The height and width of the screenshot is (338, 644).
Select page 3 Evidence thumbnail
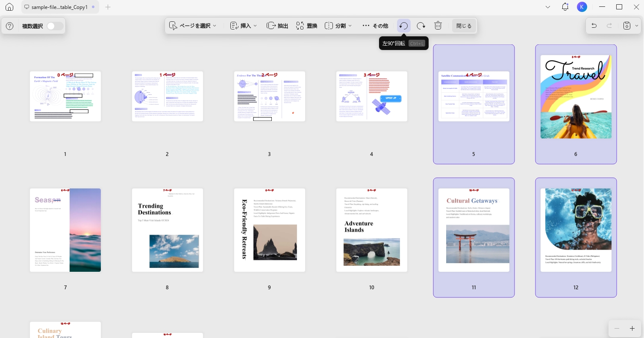(270, 96)
